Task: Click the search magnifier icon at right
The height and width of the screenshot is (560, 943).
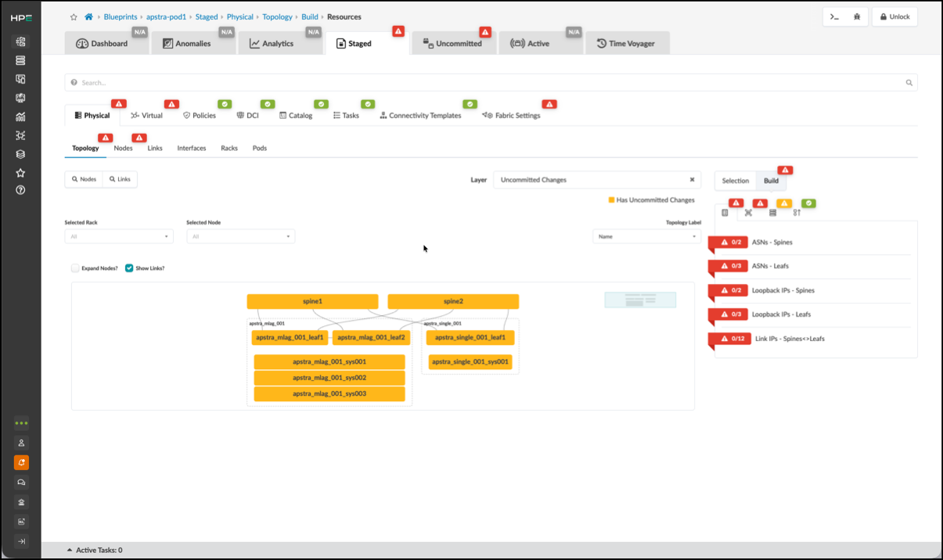Action: point(909,82)
